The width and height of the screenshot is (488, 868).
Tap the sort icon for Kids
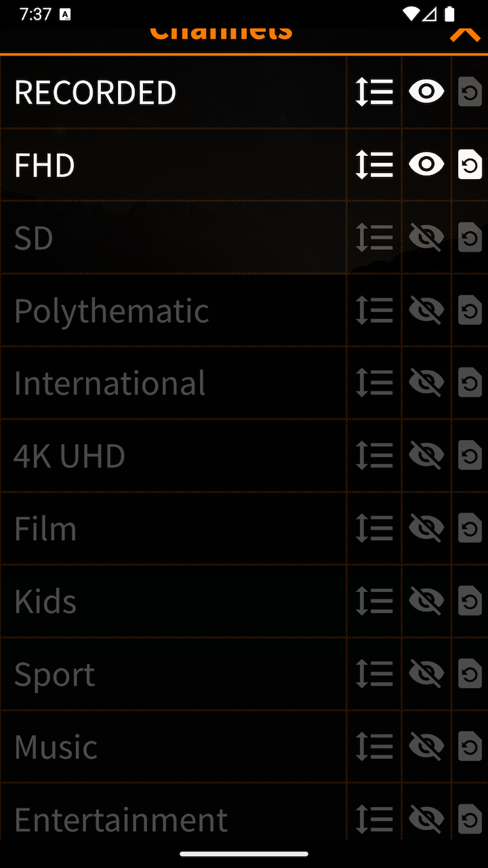[x=374, y=601]
